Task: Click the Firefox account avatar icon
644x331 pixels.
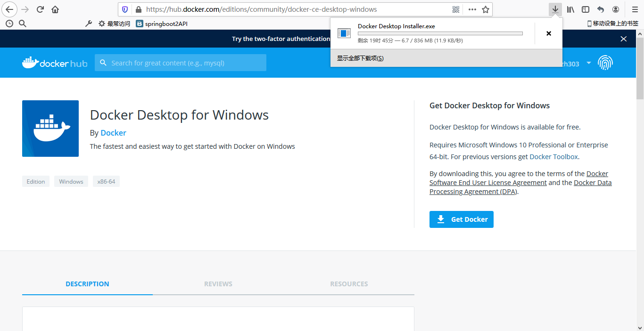Action: [616, 9]
